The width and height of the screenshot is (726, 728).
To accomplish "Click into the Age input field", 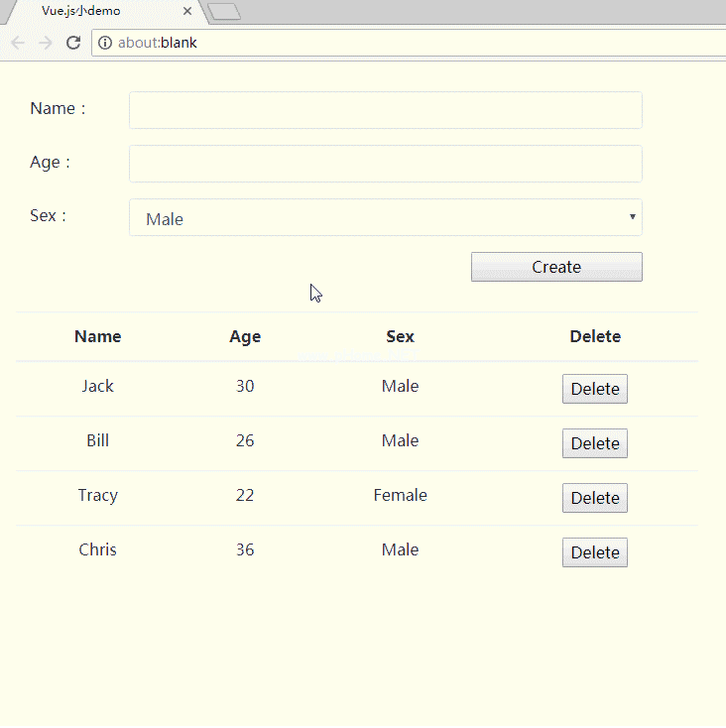I will pos(386,164).
